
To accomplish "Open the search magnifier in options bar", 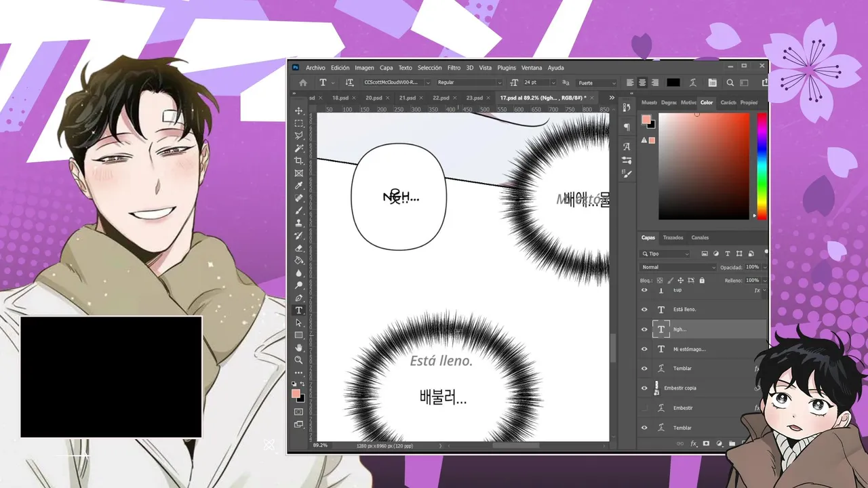I will 730,83.
